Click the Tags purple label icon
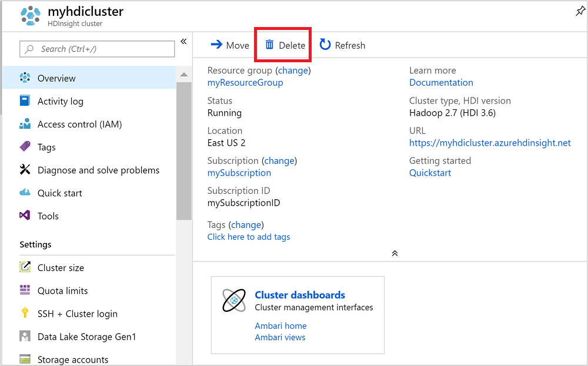Image resolution: width=588 pixels, height=366 pixels. (x=25, y=147)
